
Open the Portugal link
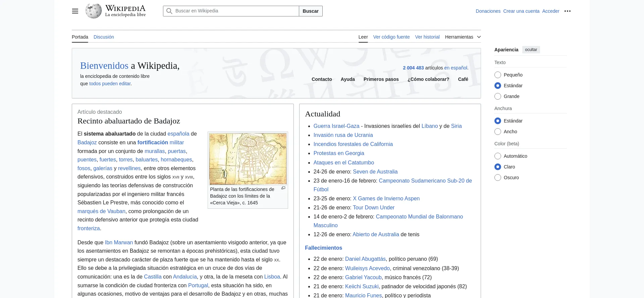pos(198,286)
